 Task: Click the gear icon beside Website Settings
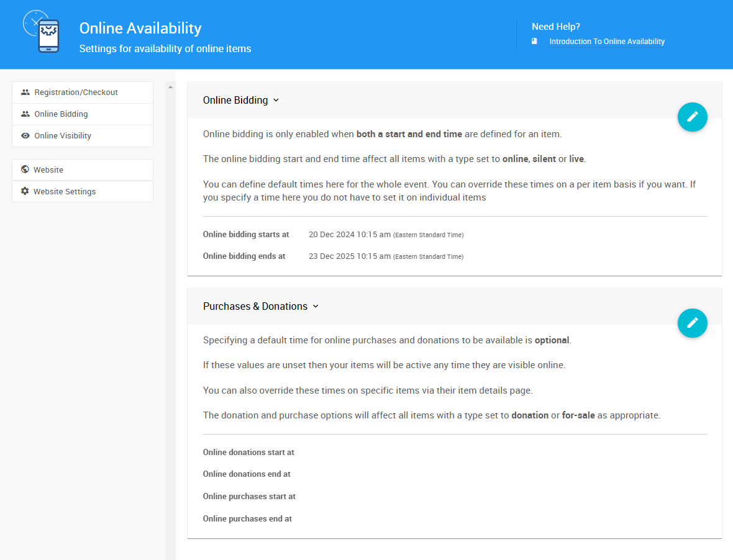point(25,191)
